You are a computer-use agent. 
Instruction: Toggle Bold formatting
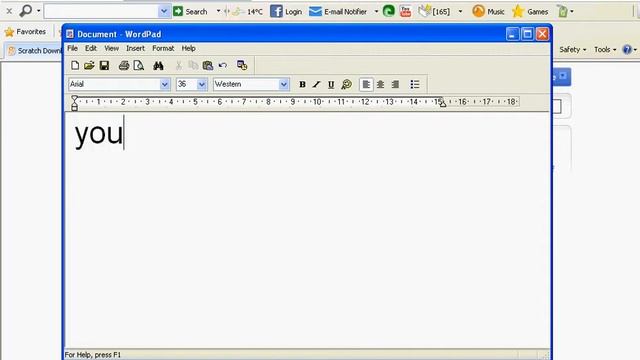302,84
